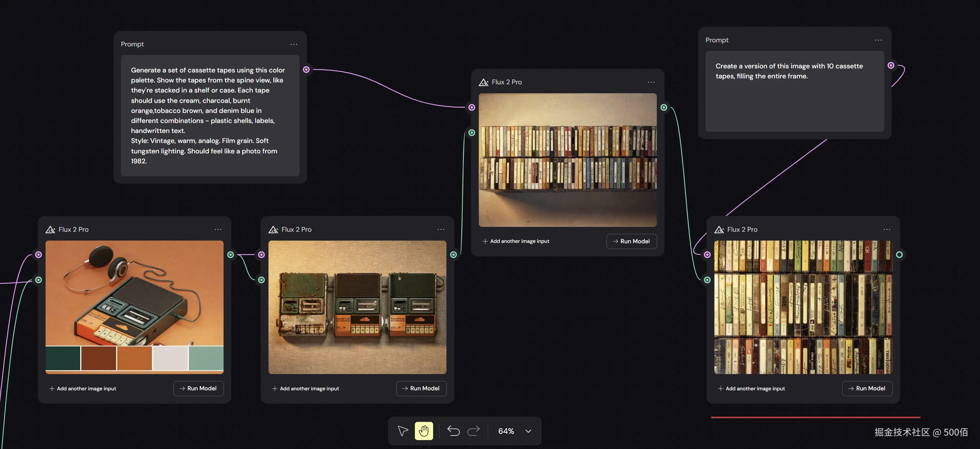
Task: Click the Flux logo on the headphones recorder node
Action: (x=50, y=230)
